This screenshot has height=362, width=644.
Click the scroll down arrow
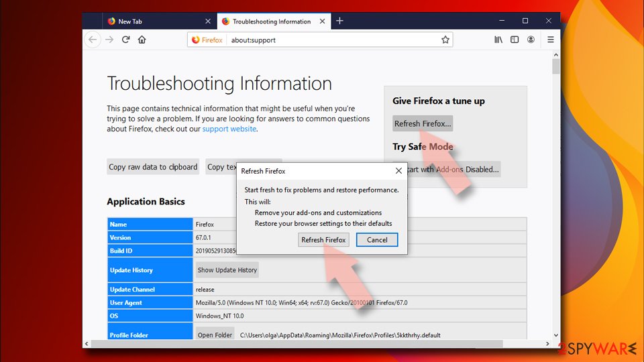coord(555,335)
